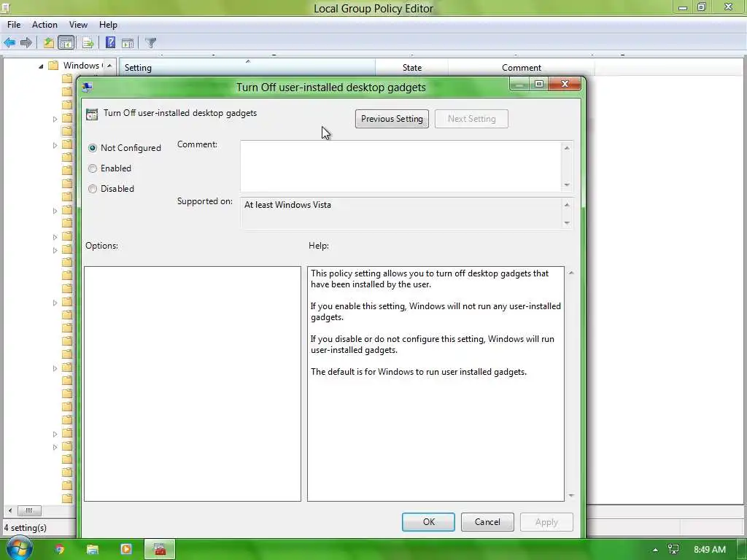747x560 pixels.
Task: Click the Comment box scroll up arrow
Action: click(567, 148)
